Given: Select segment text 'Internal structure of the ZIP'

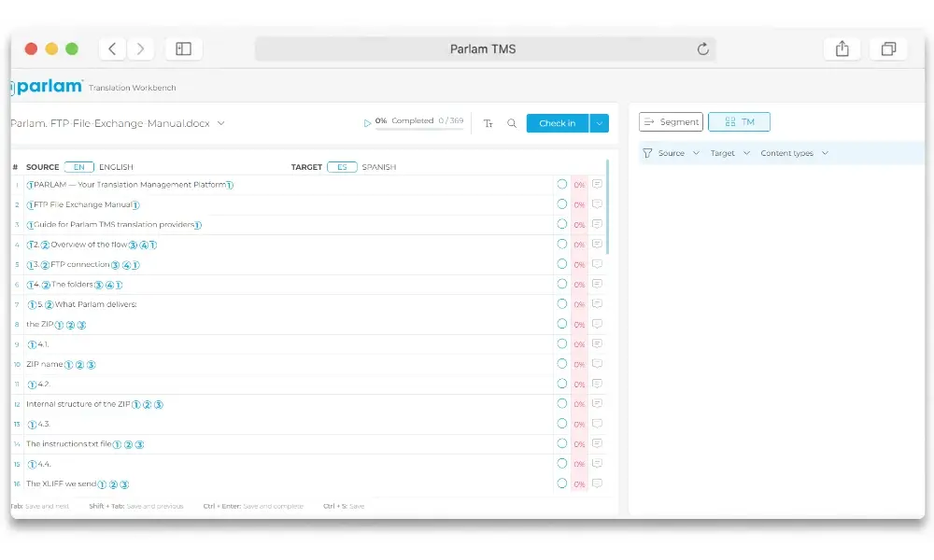Looking at the screenshot, I should pos(78,404).
